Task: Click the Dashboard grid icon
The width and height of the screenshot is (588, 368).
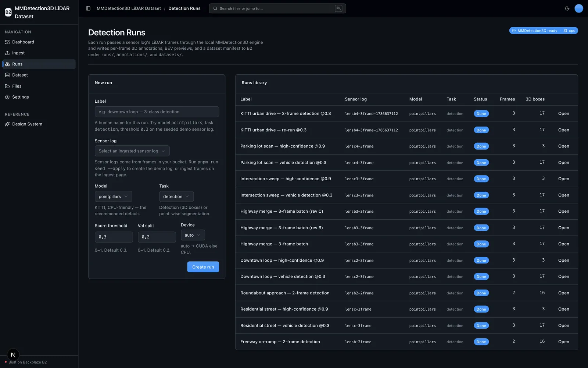Action: click(7, 42)
